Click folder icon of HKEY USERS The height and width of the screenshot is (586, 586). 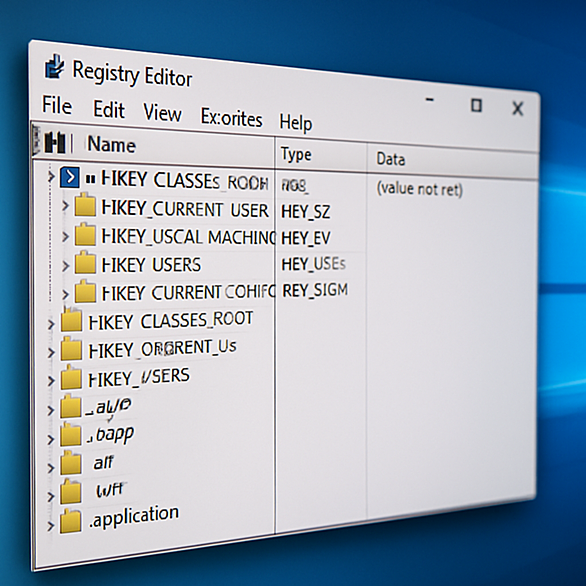pyautogui.click(x=86, y=263)
